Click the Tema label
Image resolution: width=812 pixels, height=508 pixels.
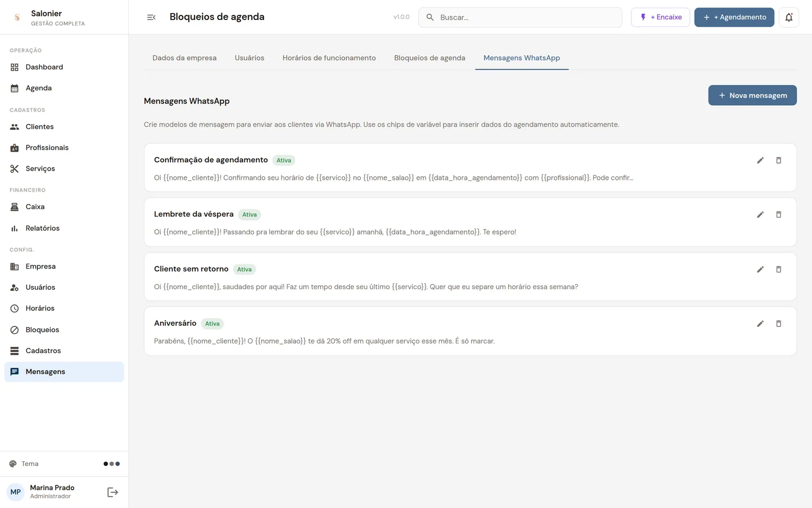coord(30,464)
